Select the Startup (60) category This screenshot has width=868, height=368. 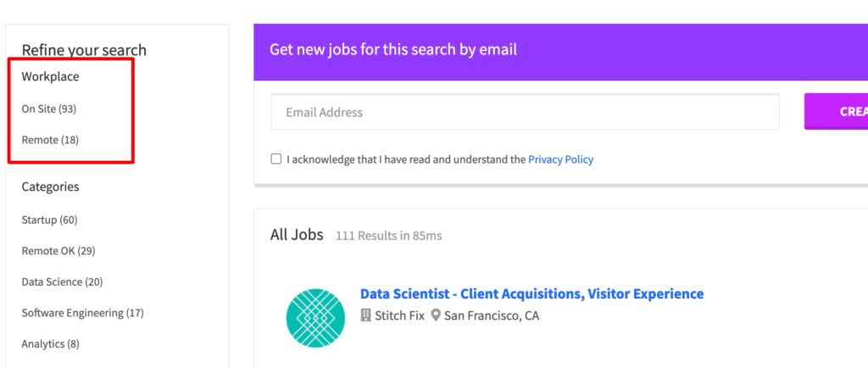coord(49,220)
